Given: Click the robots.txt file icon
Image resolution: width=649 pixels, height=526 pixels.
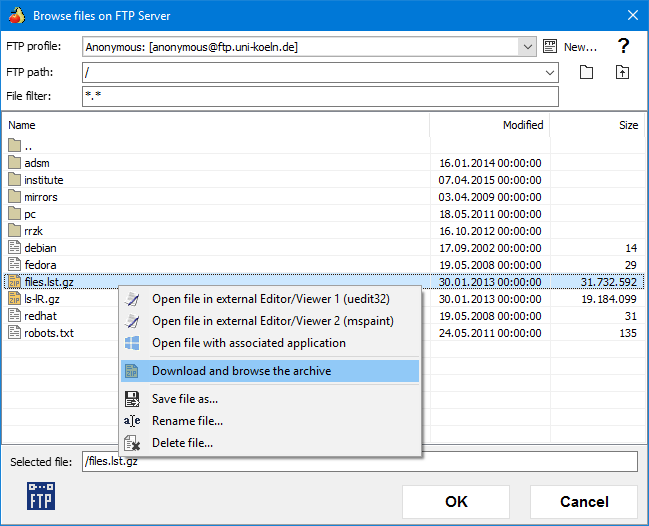Looking at the screenshot, I should 14,333.
